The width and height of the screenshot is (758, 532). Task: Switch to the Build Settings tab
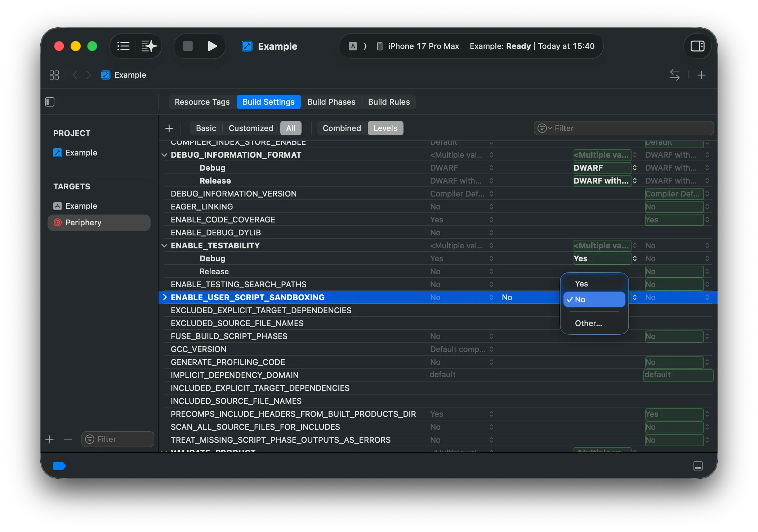tap(268, 102)
